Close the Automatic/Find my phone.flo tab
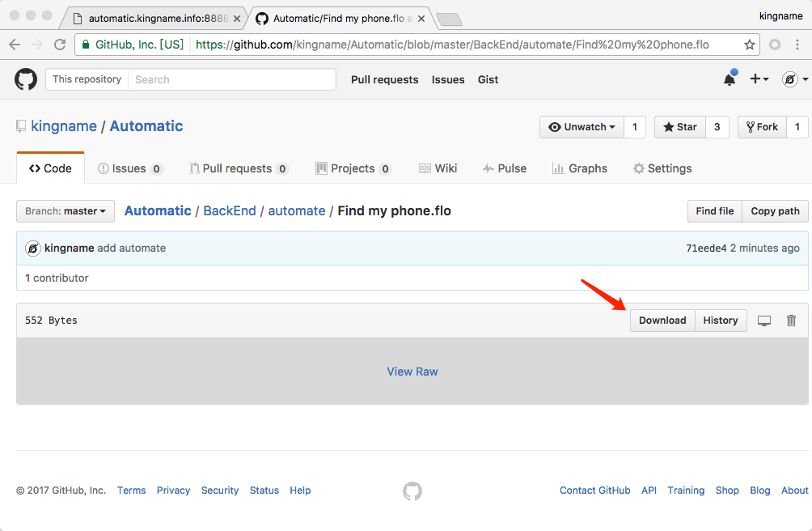Viewport: 812px width, 531px height. click(421, 19)
